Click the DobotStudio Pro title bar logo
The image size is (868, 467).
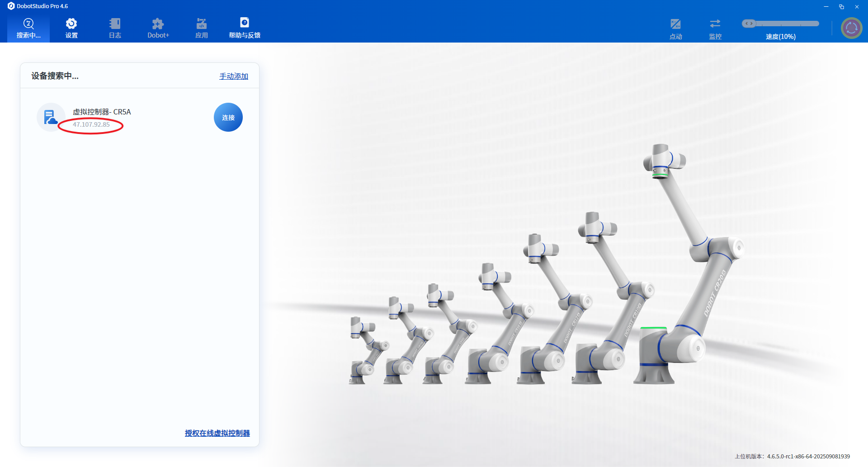tap(11, 6)
